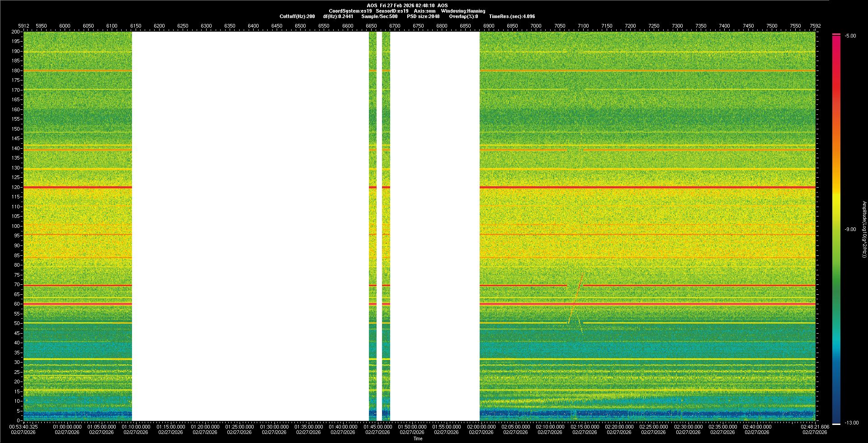Click the 60 Hz label on the frequency axis
The height and width of the screenshot is (443, 868).
coord(17,304)
